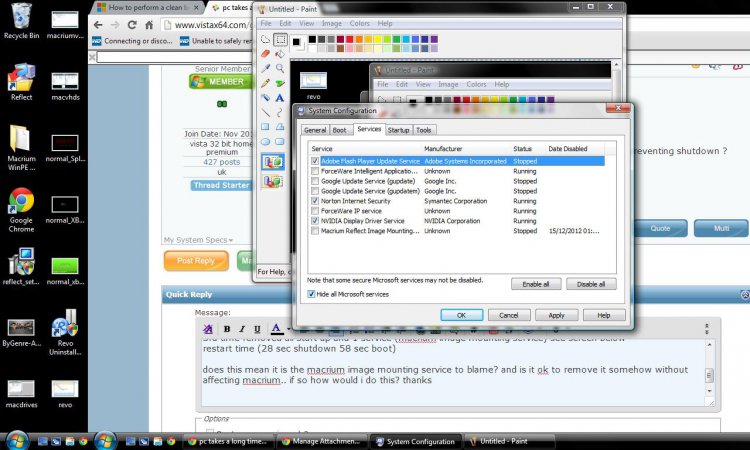Pick the red color swatch in Paint palette
The height and width of the screenshot is (450, 750).
point(350,40)
